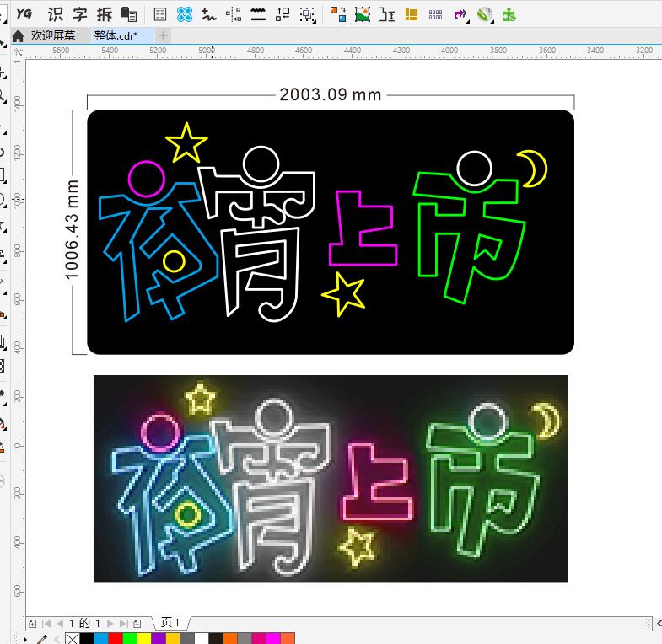Jump to the first page

(46, 623)
